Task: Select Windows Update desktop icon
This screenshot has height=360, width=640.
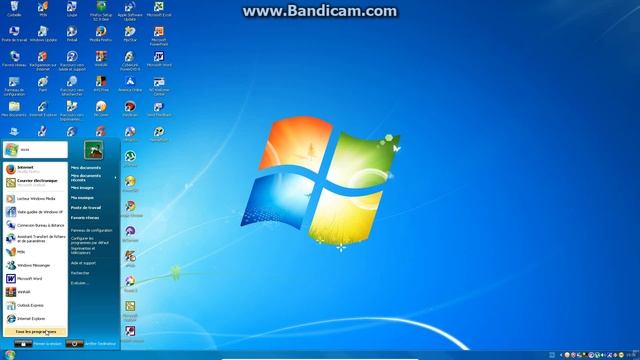Action: coord(43,33)
